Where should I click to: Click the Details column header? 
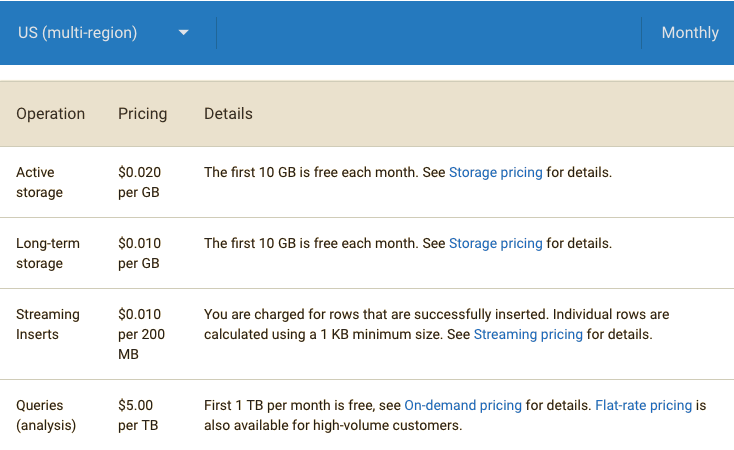[x=228, y=113]
